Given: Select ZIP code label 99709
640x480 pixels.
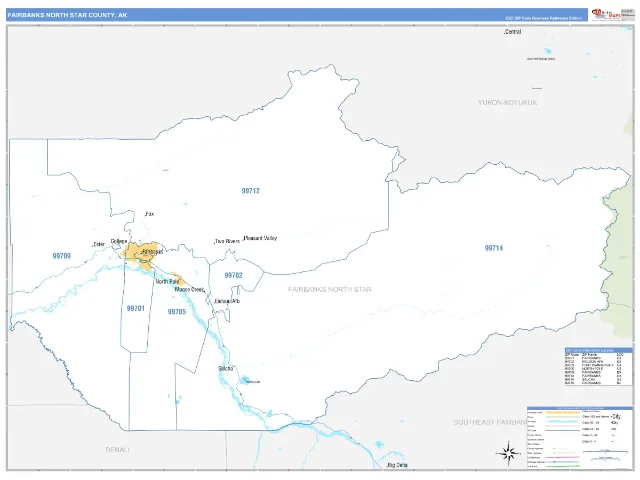Looking at the screenshot, I should 62,256.
